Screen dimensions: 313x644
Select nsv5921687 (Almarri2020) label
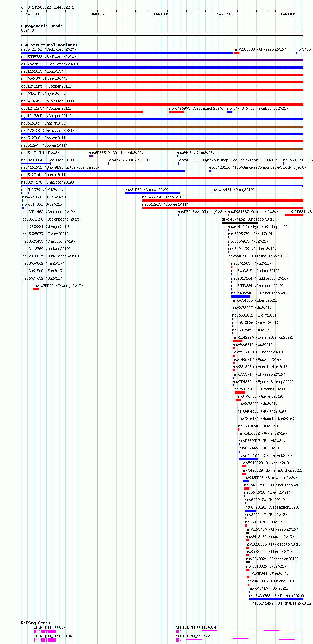[253, 212]
